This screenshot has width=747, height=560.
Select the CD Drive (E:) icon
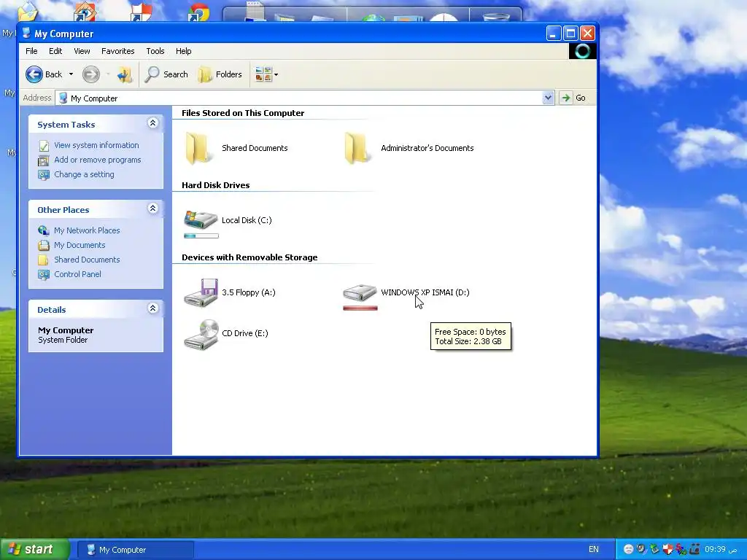(201, 334)
